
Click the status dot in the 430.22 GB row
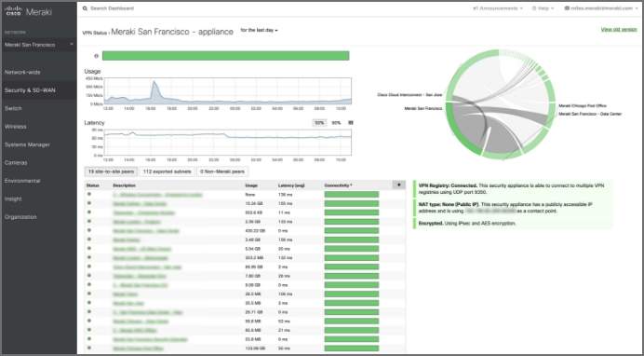pyautogui.click(x=89, y=230)
